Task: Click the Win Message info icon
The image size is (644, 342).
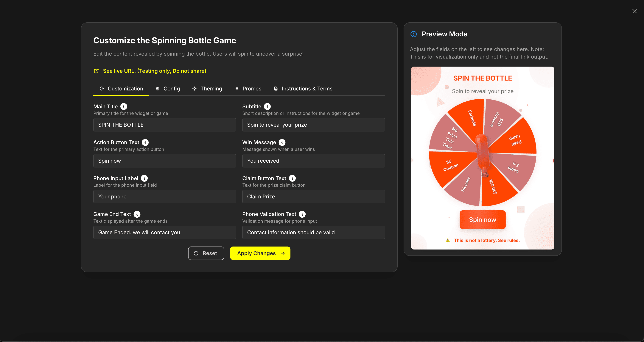Action: pyautogui.click(x=282, y=142)
